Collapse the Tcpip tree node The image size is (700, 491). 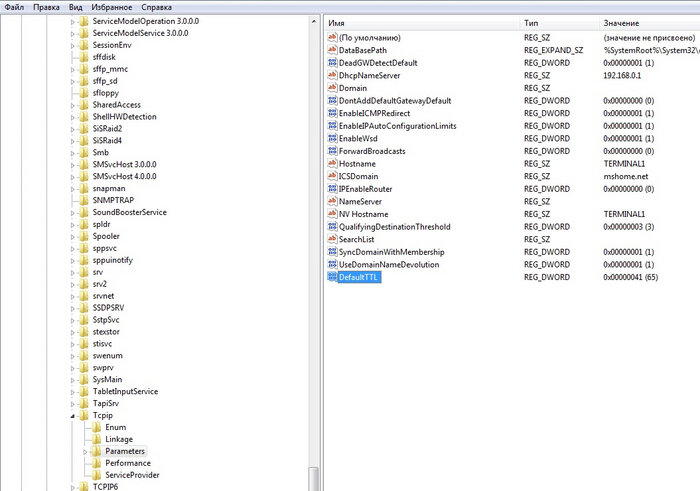pos(72,416)
